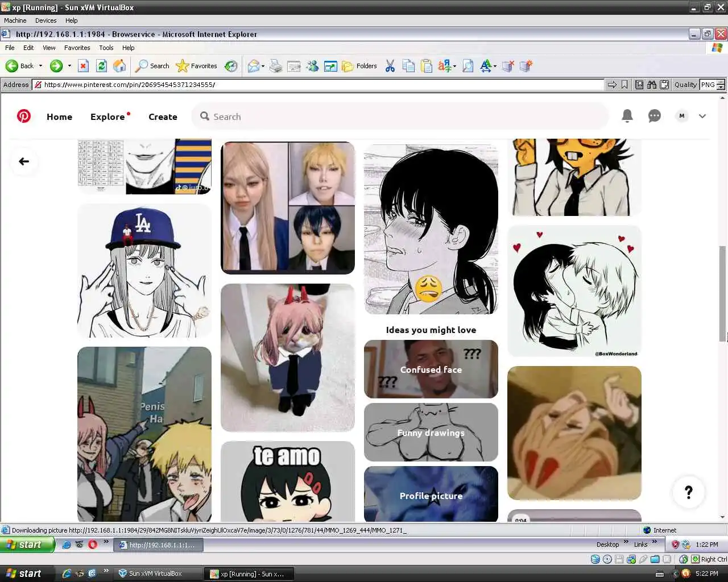Click the Go arrow next to address bar
728x582 pixels.
pyautogui.click(x=612, y=85)
